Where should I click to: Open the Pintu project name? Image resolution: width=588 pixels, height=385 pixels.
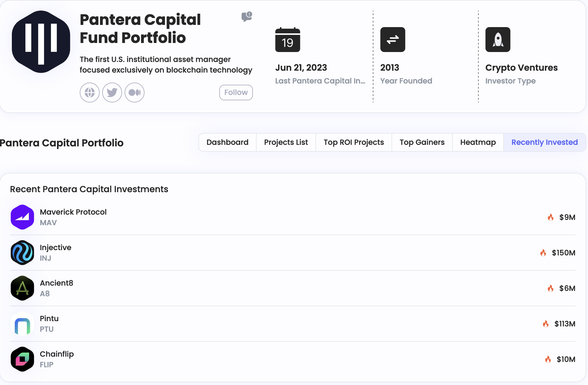tap(49, 318)
